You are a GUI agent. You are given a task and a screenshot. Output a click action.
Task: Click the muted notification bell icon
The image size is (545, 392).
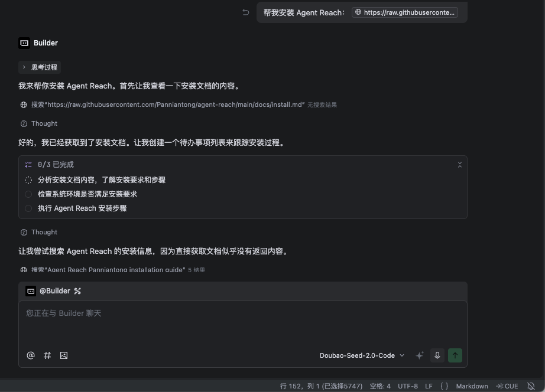(x=531, y=386)
